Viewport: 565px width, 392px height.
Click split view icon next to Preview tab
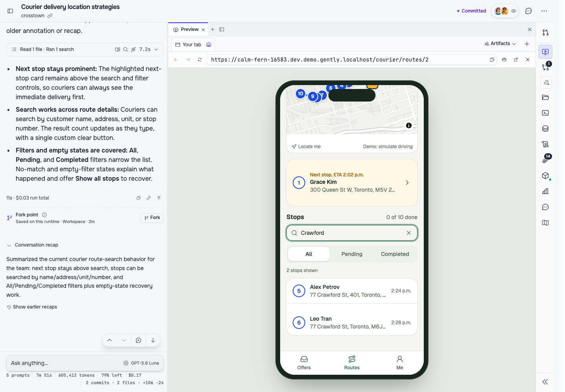click(222, 29)
